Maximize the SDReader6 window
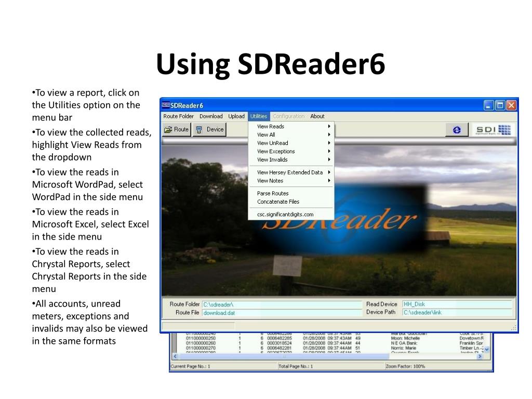Image resolution: width=532 pixels, height=399 pixels. pos(500,105)
